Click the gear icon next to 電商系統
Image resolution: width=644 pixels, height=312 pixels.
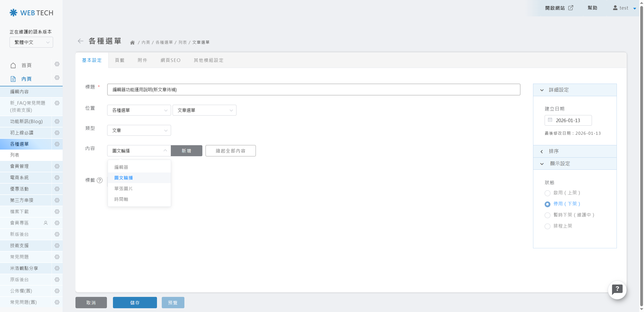click(x=57, y=178)
